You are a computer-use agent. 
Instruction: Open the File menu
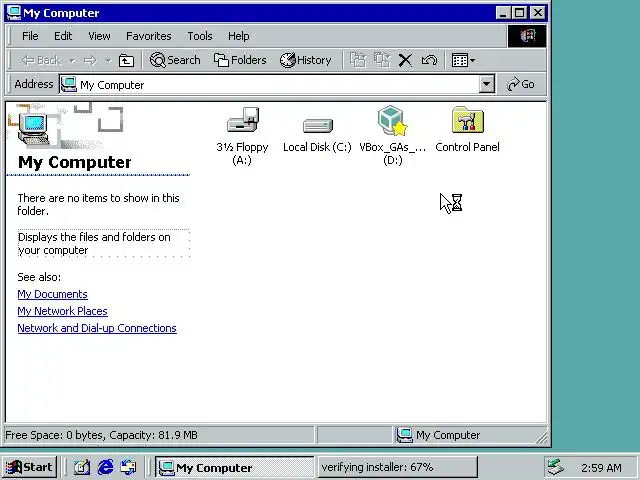point(30,36)
